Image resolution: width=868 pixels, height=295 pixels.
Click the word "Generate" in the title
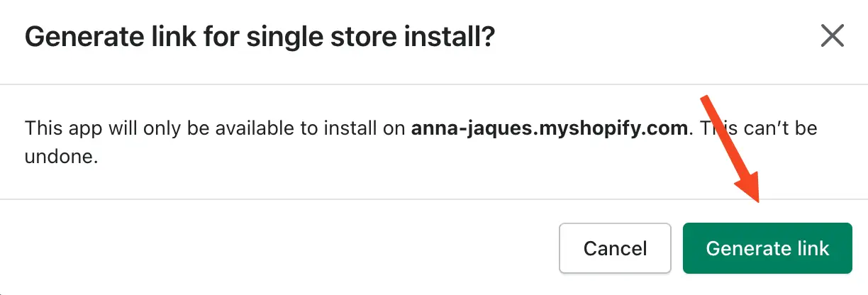[79, 37]
